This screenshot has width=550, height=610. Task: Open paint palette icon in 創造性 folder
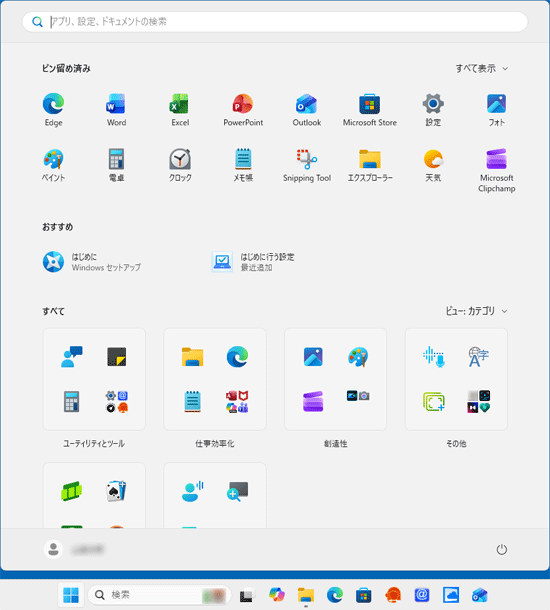(358, 357)
